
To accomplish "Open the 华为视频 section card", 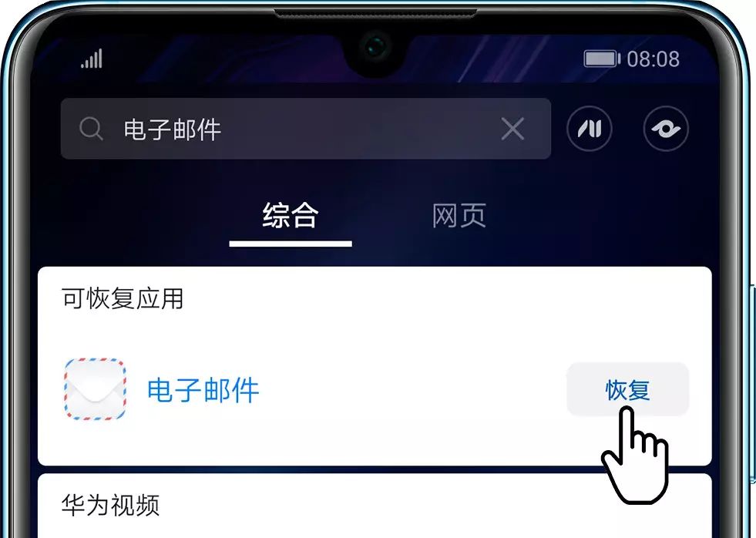I will (x=375, y=506).
